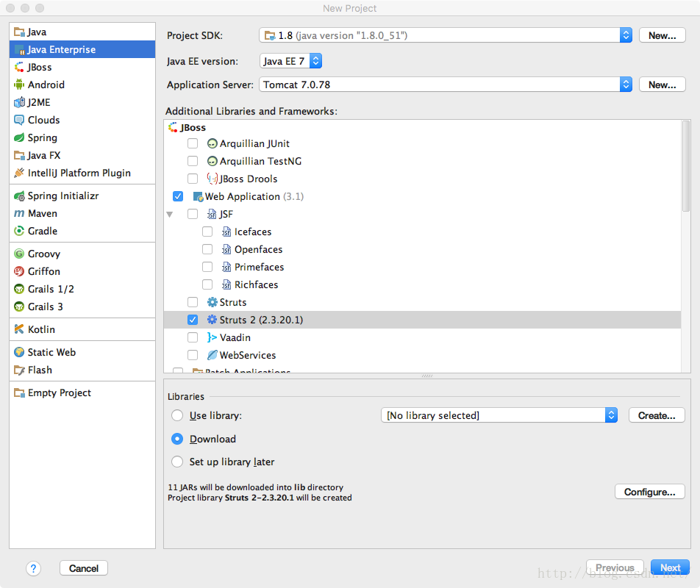The image size is (700, 588).
Task: Click the Grails 3 icon
Action: tap(19, 307)
